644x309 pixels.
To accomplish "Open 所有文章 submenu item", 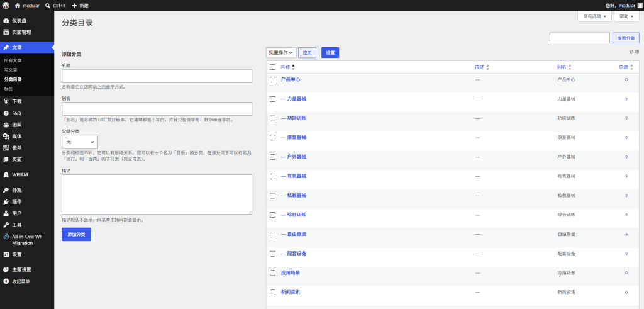I will (x=13, y=60).
